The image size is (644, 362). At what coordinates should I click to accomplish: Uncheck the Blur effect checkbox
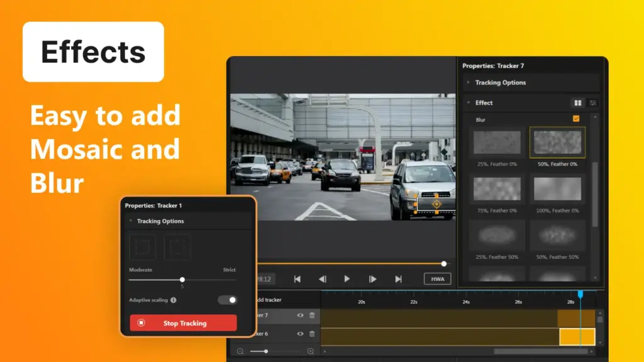click(576, 118)
